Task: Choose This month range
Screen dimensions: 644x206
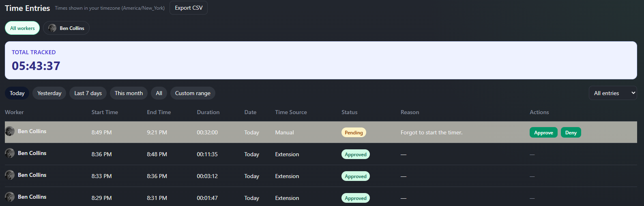Action: [x=129, y=93]
